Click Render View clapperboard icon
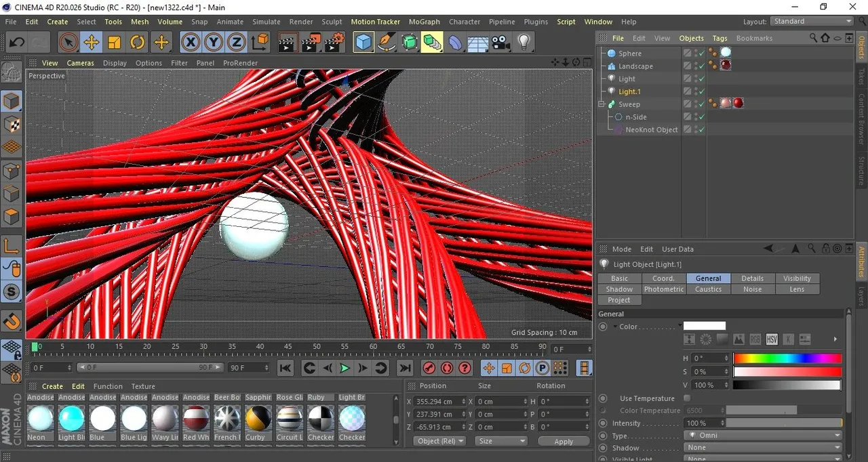This screenshot has height=462, width=868. (x=288, y=43)
